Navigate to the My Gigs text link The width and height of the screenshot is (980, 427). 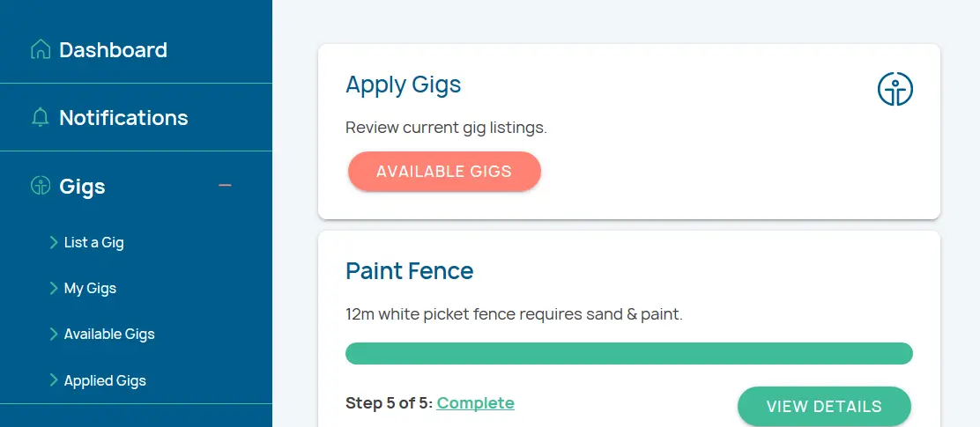coord(90,288)
